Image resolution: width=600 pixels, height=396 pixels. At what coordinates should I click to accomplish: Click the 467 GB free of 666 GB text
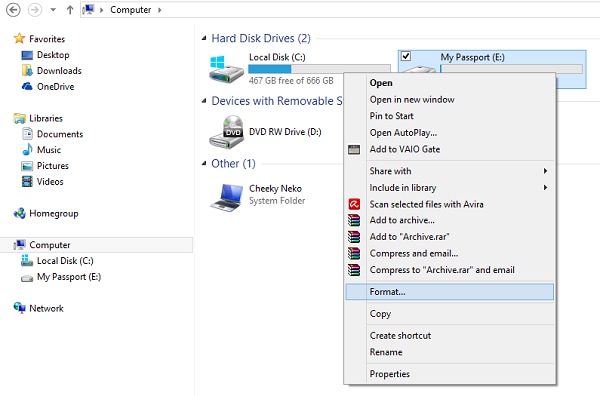click(291, 81)
